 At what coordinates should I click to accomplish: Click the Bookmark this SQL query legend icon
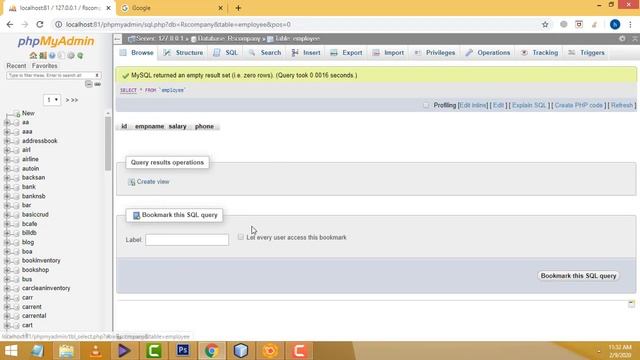click(136, 215)
